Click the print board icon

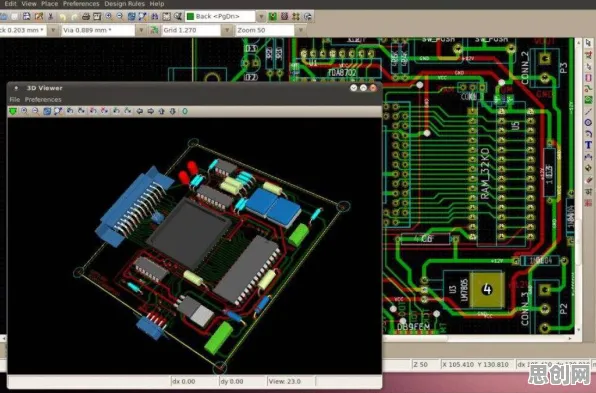pos(86,16)
